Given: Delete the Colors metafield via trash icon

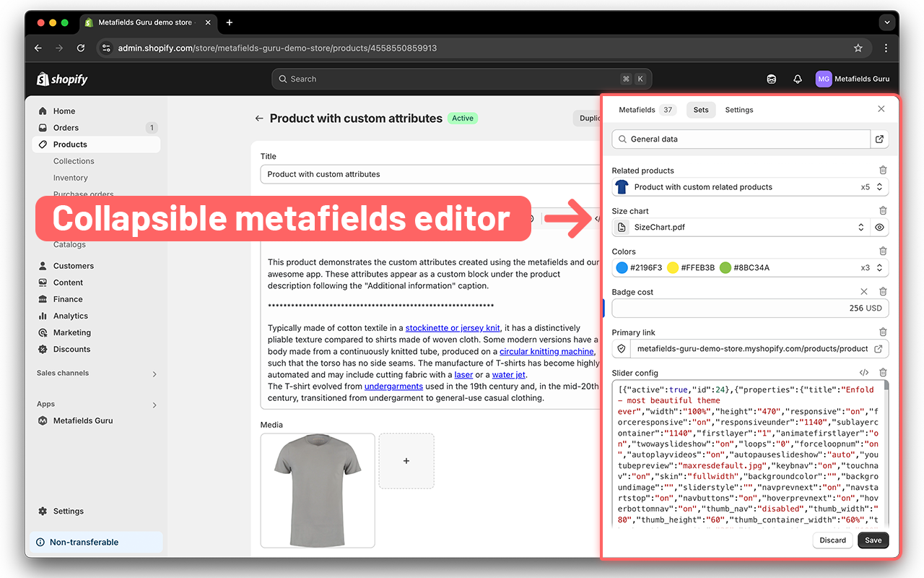Looking at the screenshot, I should click(x=881, y=251).
